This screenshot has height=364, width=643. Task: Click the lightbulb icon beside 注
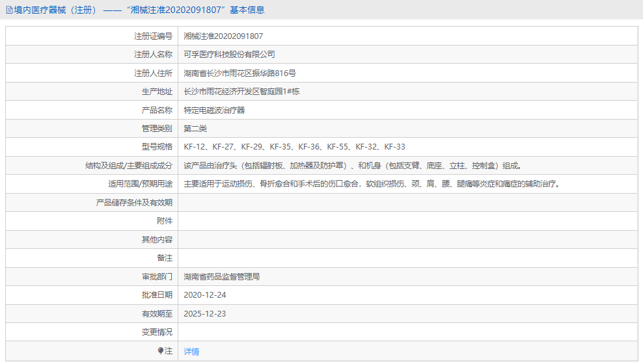point(161,351)
